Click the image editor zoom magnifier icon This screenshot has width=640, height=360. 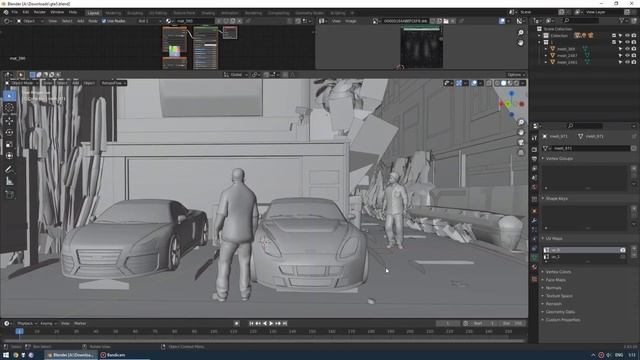click(x=521, y=32)
